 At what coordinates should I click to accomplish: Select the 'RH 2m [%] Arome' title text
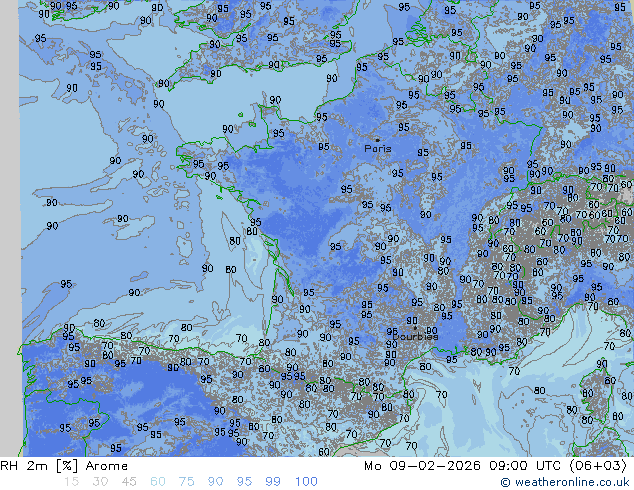click(x=64, y=466)
